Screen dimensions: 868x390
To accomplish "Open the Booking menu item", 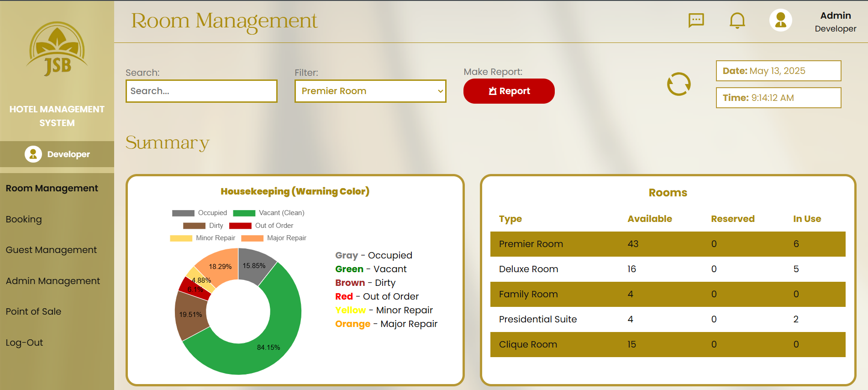I will pyautogui.click(x=24, y=219).
